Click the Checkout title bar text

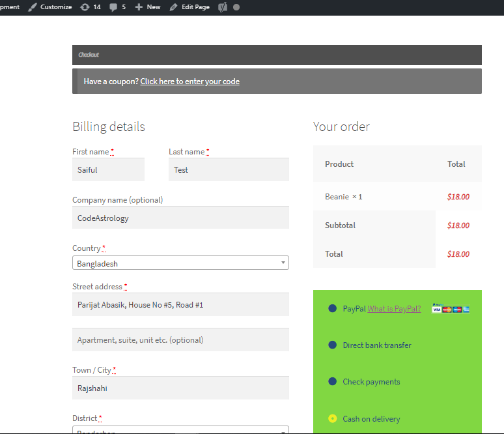coord(89,55)
